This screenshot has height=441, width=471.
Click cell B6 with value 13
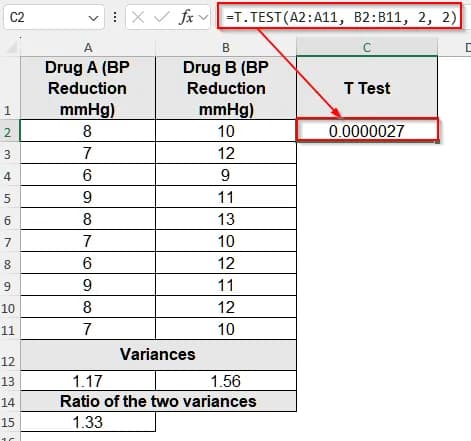coord(226,219)
